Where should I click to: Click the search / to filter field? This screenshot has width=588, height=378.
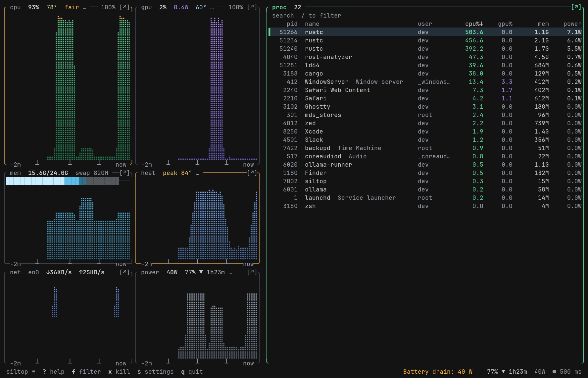[307, 16]
